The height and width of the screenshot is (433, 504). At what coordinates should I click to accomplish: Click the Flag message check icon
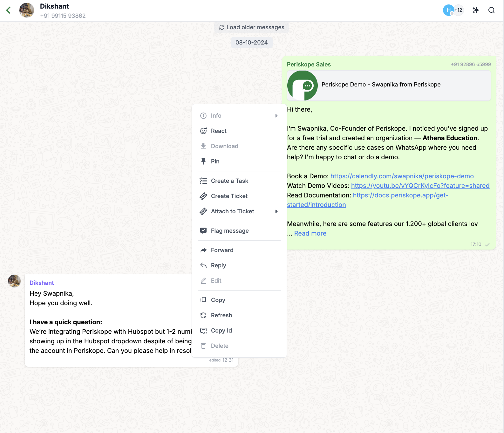click(203, 231)
